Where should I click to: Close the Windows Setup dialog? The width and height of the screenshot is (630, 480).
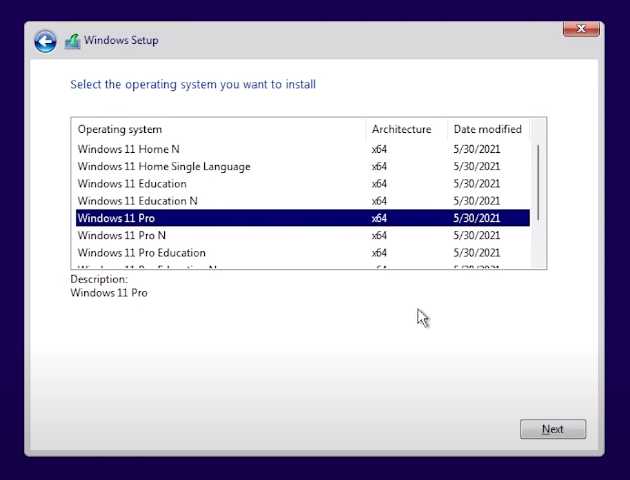tap(581, 29)
